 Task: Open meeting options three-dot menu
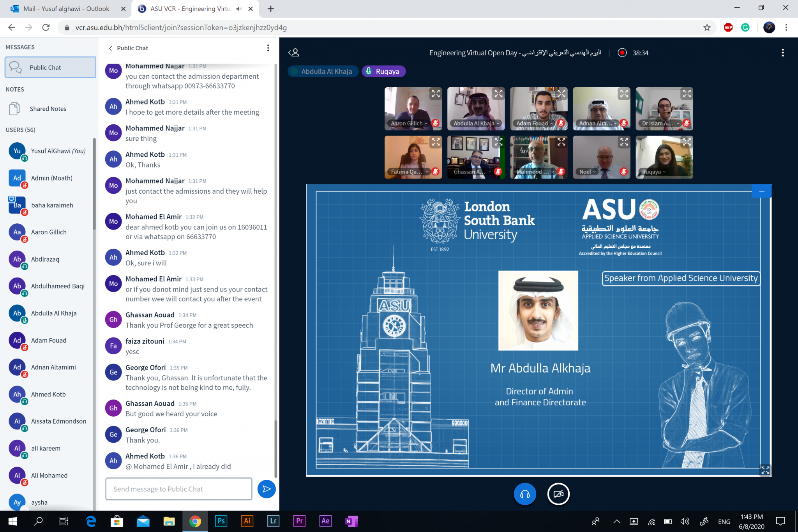click(782, 53)
